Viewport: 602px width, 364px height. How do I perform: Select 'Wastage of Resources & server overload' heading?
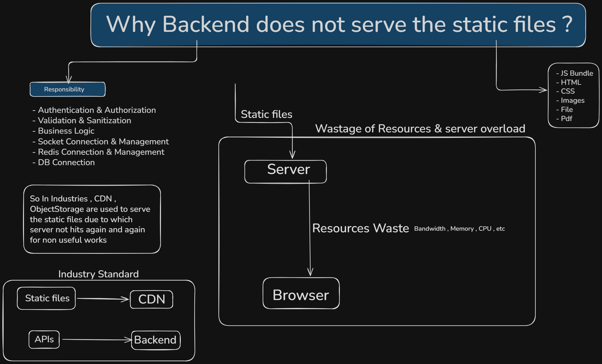pos(420,129)
